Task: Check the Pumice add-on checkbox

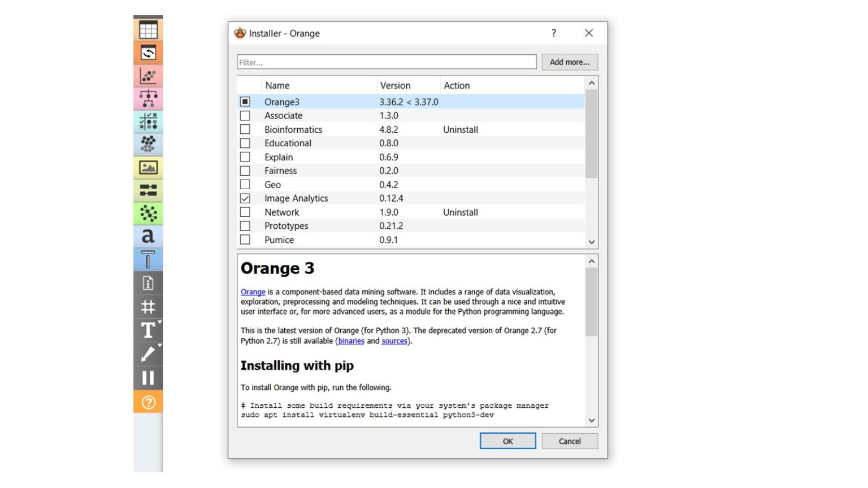Action: tap(245, 240)
